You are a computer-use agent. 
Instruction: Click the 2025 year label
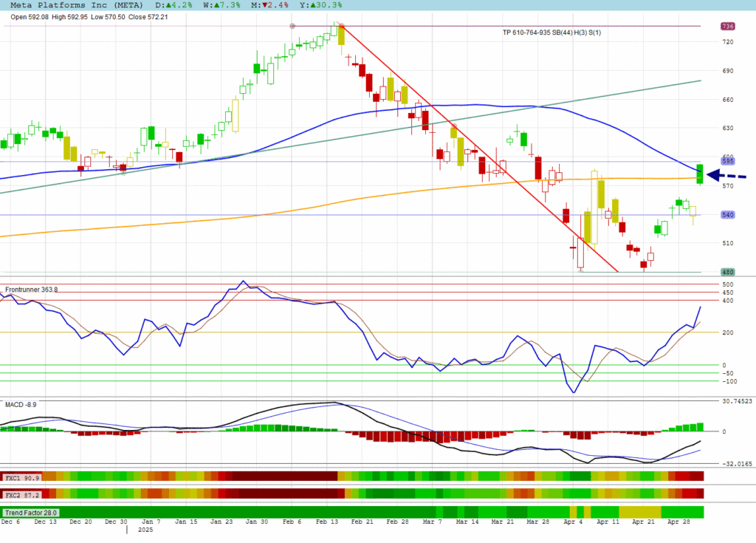[x=145, y=530]
